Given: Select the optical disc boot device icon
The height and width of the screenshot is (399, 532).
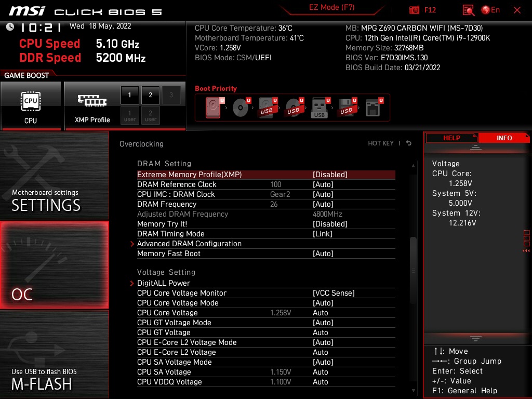Looking at the screenshot, I should pos(241,108).
